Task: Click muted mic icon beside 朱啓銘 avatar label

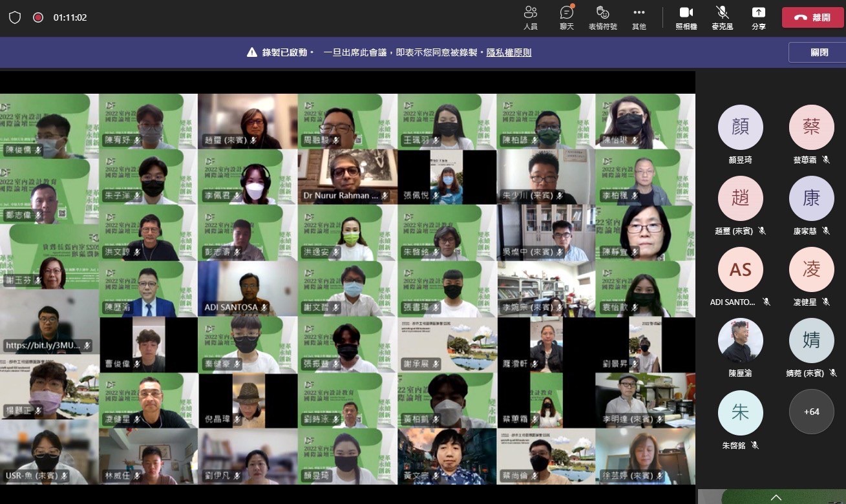Action: [x=755, y=445]
